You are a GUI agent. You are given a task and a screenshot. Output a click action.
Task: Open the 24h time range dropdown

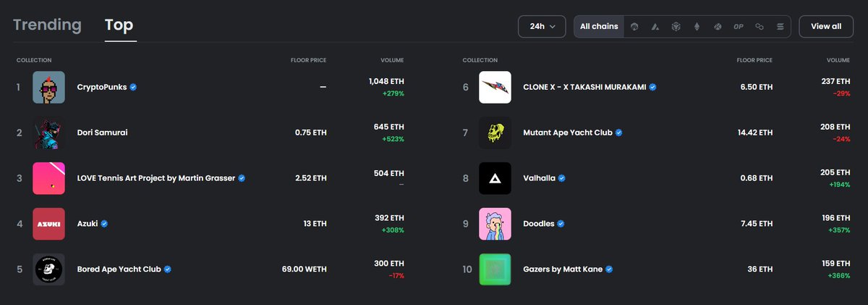coord(542,26)
